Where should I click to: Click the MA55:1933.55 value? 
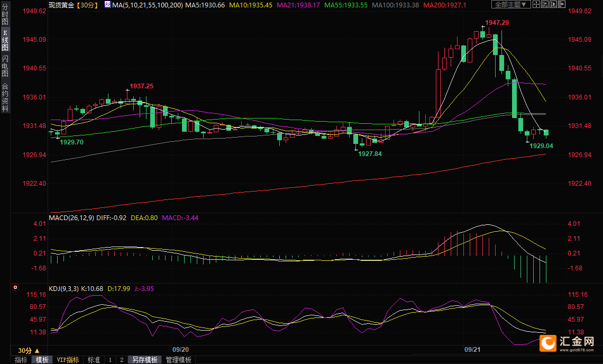pos(346,5)
